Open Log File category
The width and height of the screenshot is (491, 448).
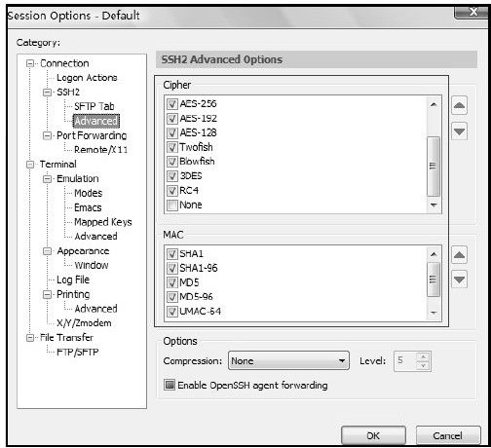pyautogui.click(x=73, y=280)
